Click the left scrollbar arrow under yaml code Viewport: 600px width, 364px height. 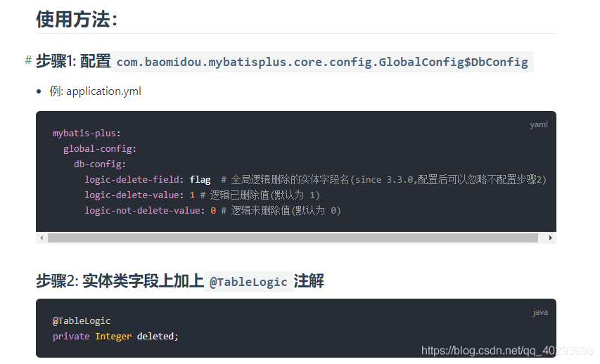pos(42,238)
